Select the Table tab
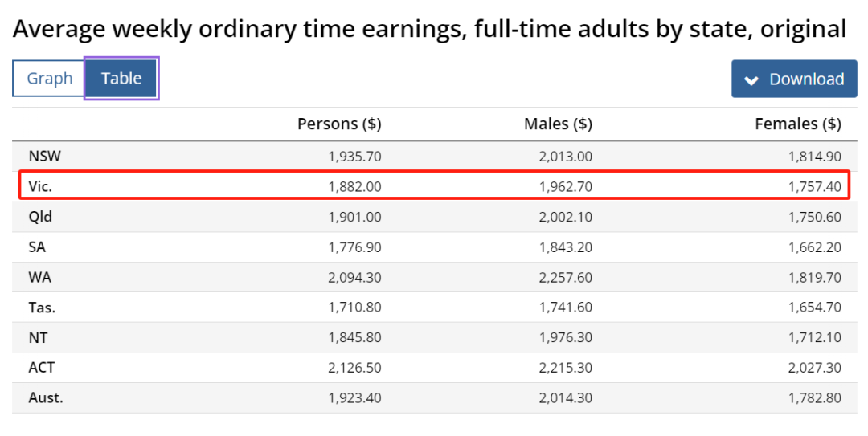This screenshot has width=868, height=436. pyautogui.click(x=121, y=79)
